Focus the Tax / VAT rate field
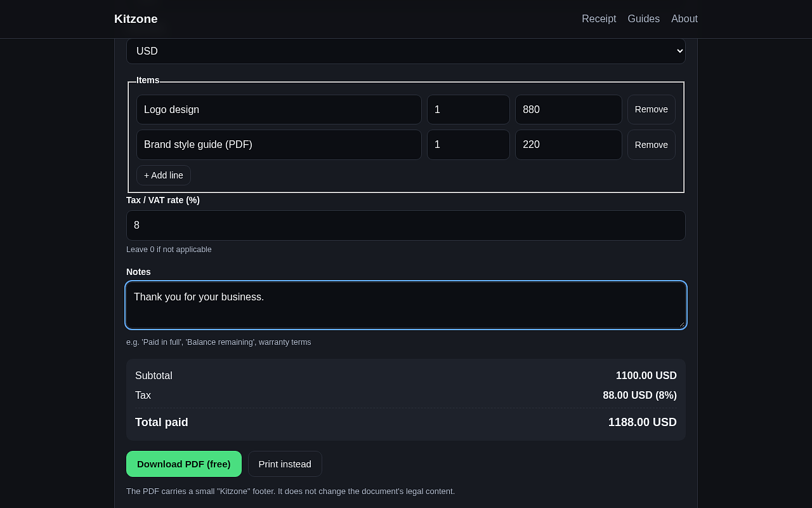The image size is (812, 508). (x=406, y=225)
